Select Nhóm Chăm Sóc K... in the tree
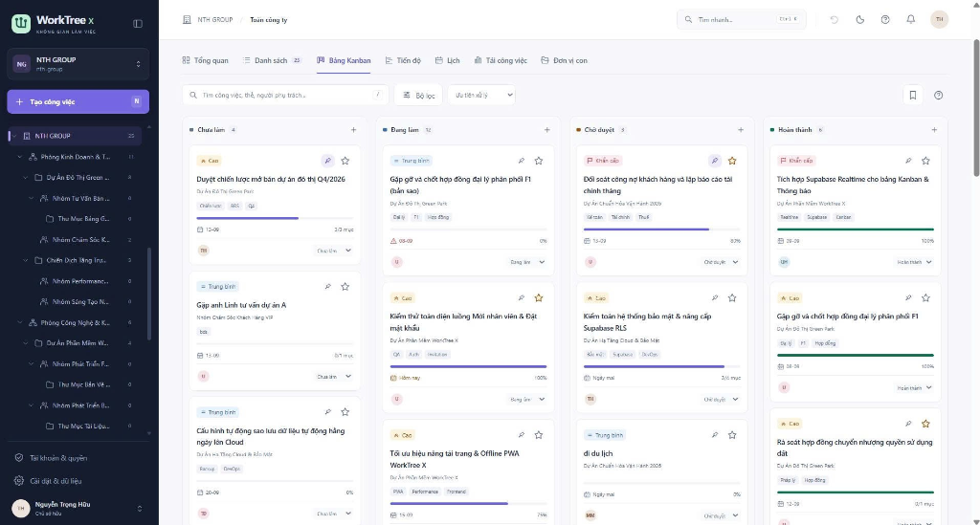The image size is (980, 525). 80,240
